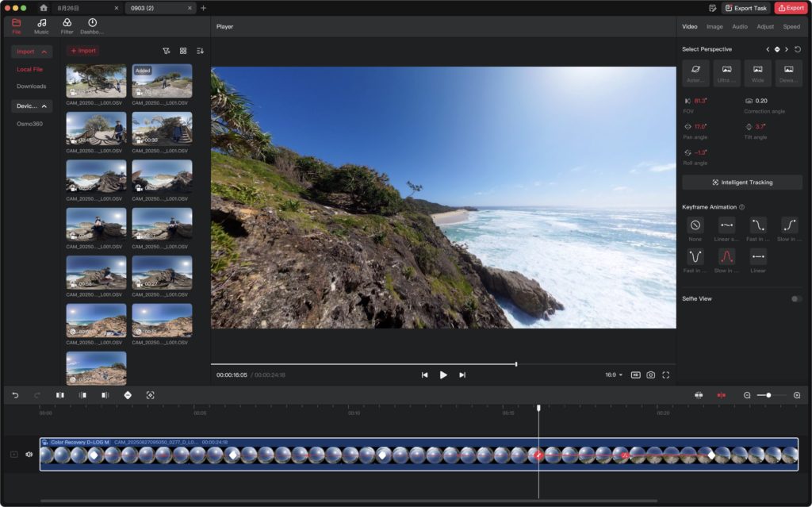Split the clip at the playhead

60,395
